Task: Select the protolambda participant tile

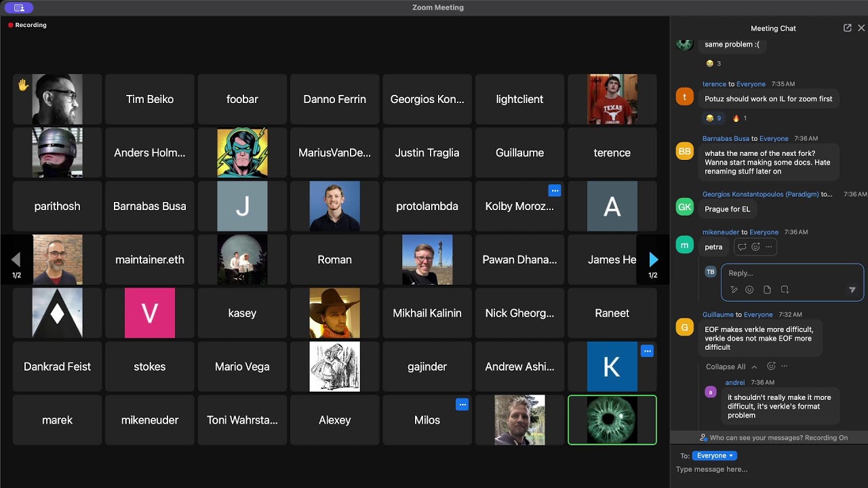Action: [427, 206]
